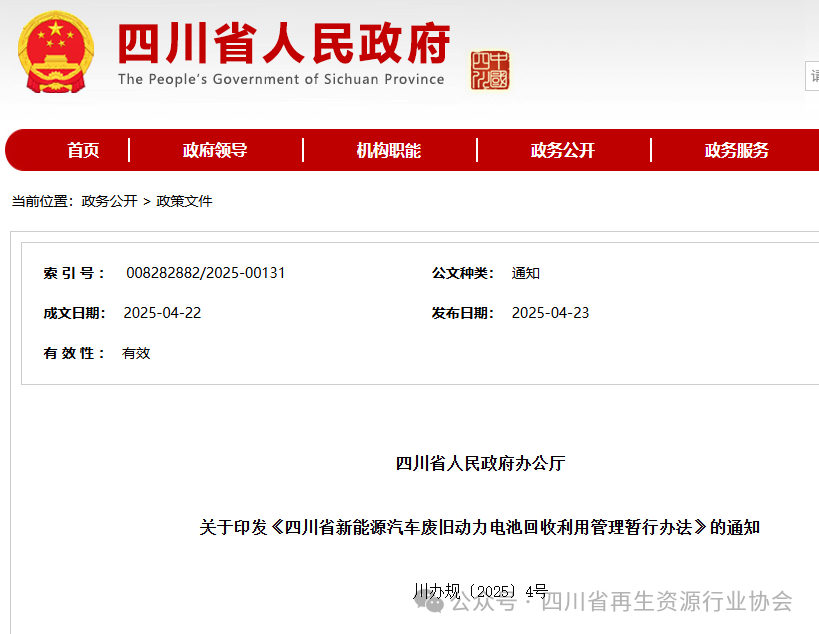Click the search input box at top right
The width and height of the screenshot is (819, 634).
pos(812,76)
